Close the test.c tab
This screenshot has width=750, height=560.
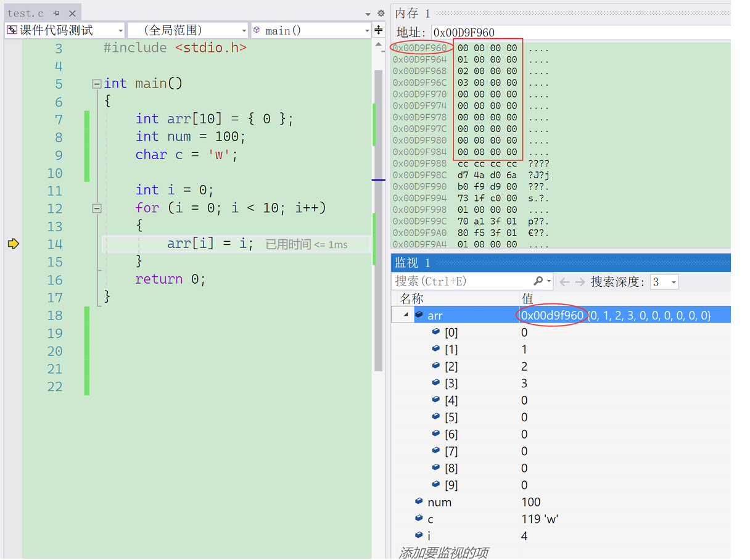[72, 13]
